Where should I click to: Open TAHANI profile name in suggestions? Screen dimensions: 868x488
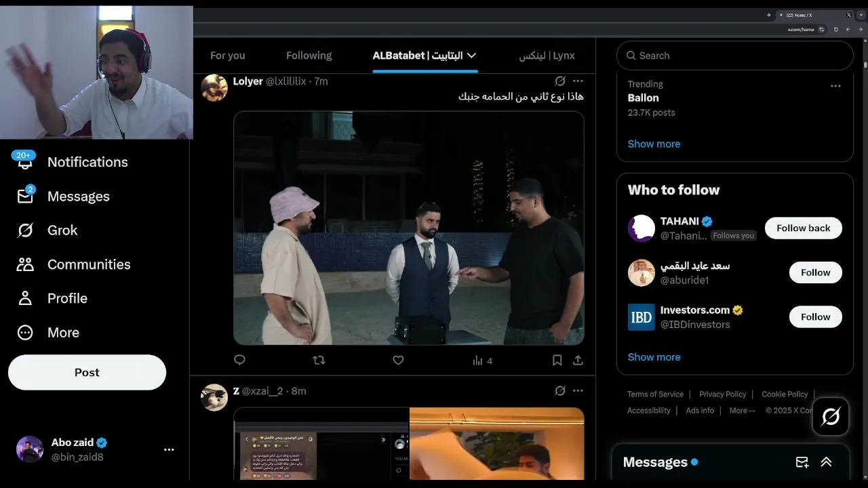click(x=679, y=221)
